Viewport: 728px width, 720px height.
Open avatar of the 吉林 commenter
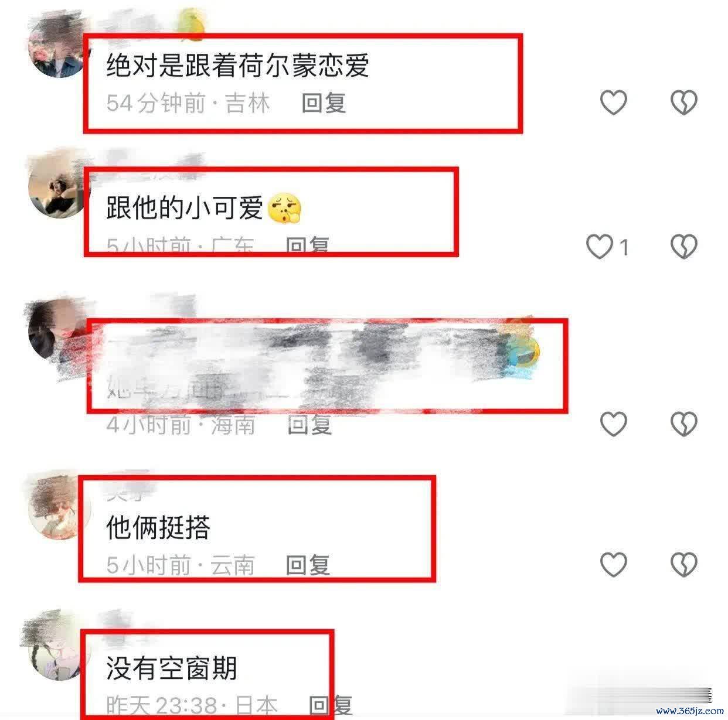(x=59, y=47)
